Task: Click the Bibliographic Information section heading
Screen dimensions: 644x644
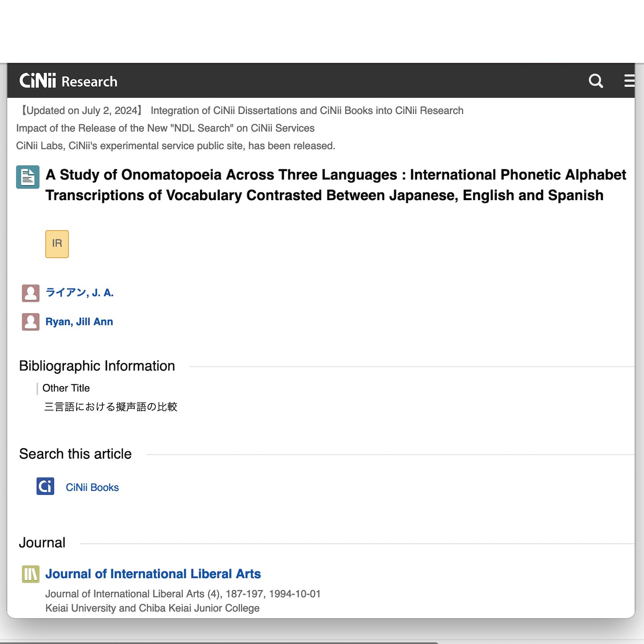Action: 97,366
